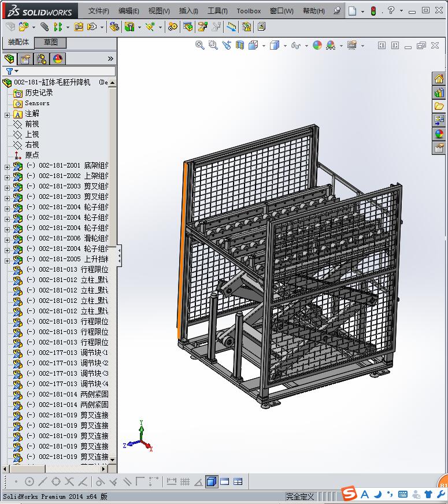Click the Assembly Features icon
The height and width of the screenshot is (504, 448).
tap(129, 27)
